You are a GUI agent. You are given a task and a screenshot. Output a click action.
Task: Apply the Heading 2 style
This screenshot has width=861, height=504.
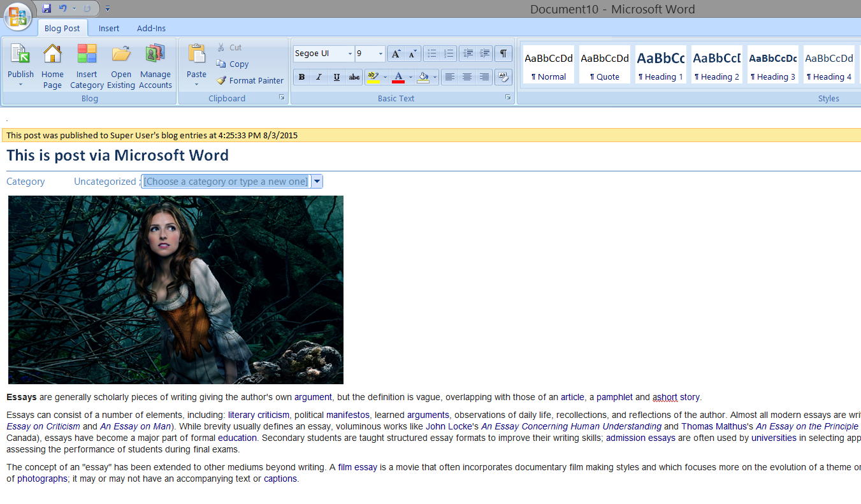717,64
